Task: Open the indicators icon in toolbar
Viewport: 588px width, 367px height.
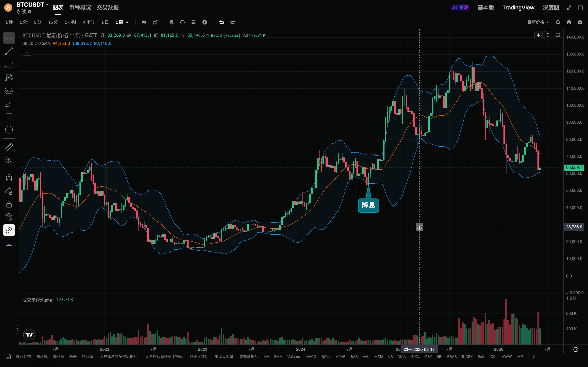Action: pyautogui.click(x=155, y=22)
